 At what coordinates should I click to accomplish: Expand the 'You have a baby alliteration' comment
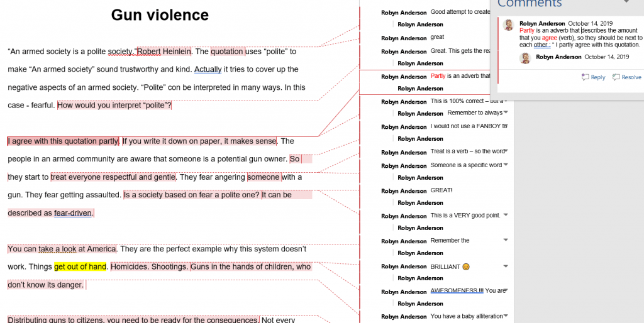506,316
